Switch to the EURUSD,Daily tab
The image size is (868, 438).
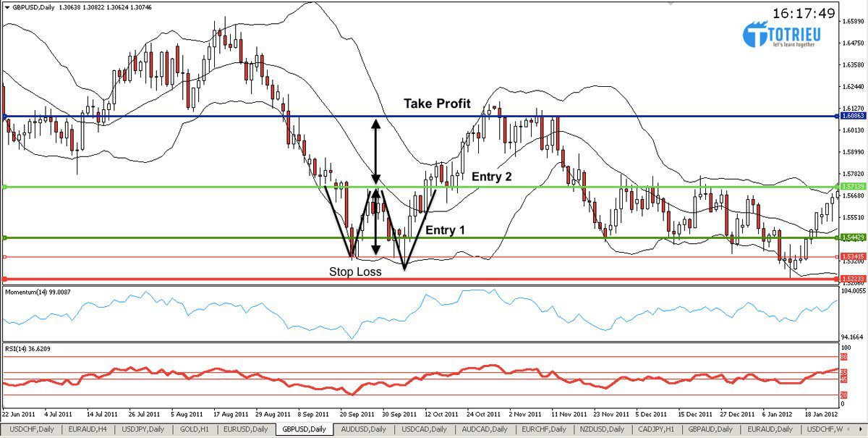click(246, 430)
